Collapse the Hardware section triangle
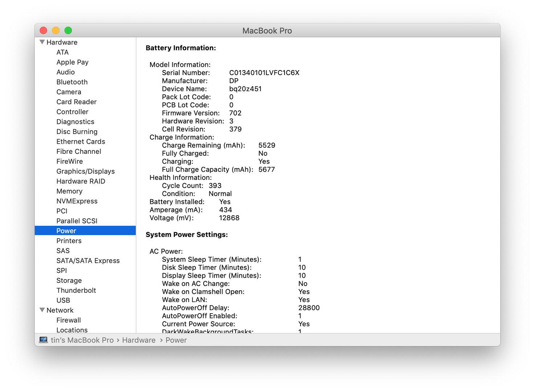The image size is (535, 392). click(x=42, y=42)
